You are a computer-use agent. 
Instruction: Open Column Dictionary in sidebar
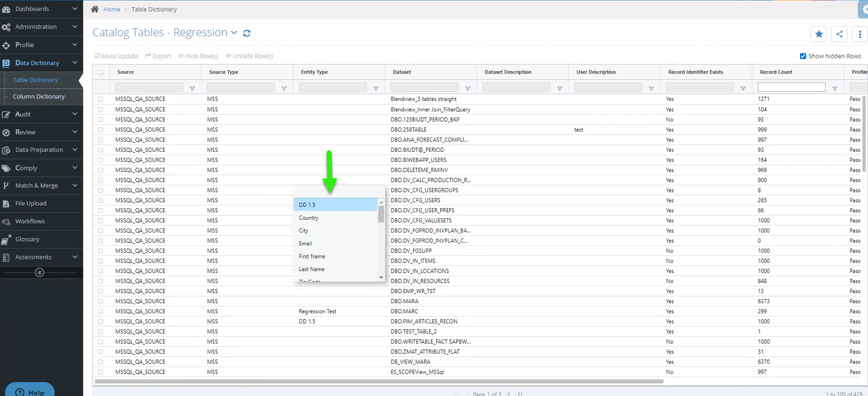point(39,96)
